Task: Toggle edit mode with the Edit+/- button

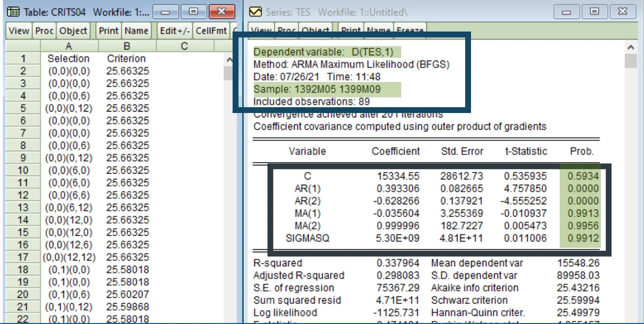Action: click(175, 31)
